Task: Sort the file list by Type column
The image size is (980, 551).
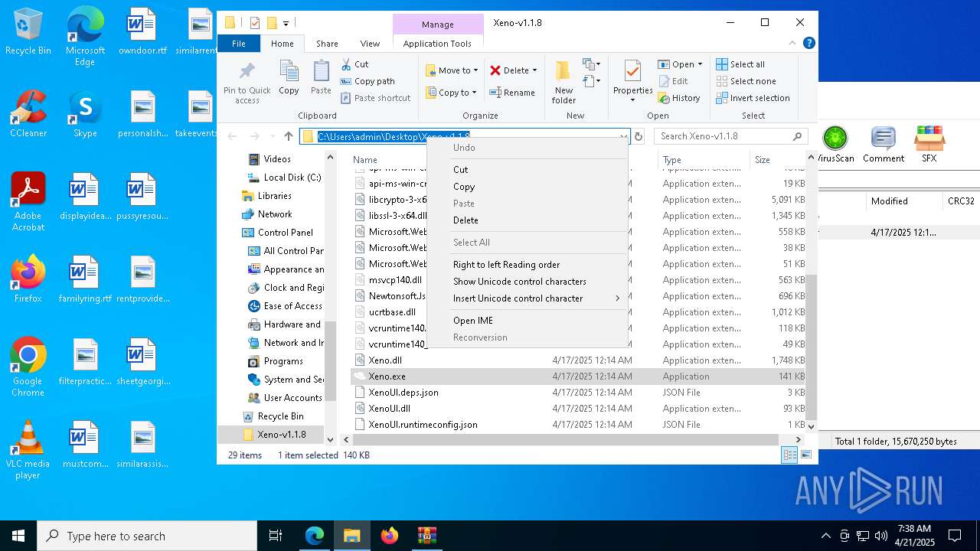Action: tap(704, 160)
